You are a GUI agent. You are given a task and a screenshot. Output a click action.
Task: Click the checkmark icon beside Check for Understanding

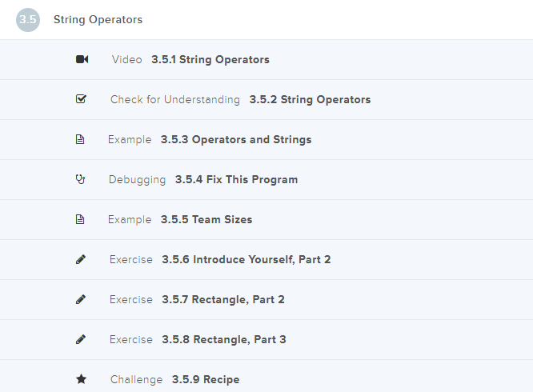(x=81, y=100)
